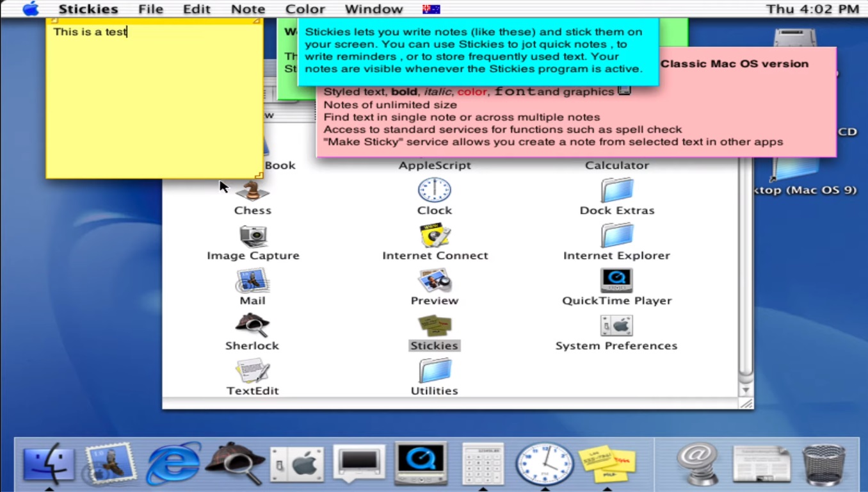Click the text "This is a test" in the yellow note
Image resolution: width=868 pixels, height=492 pixels.
(x=90, y=31)
